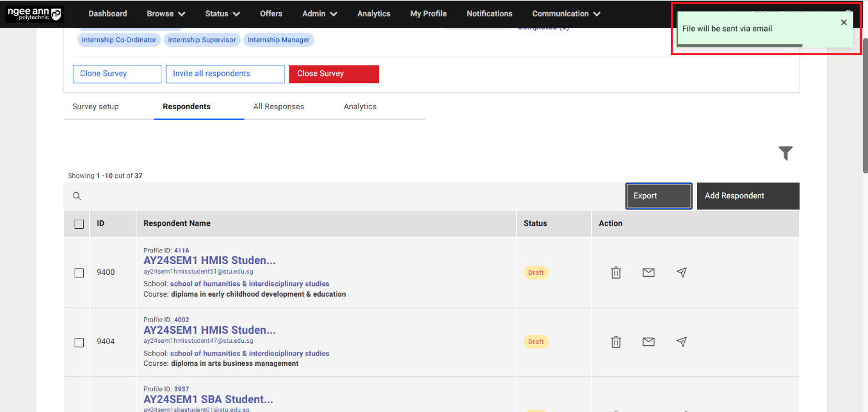868x412 pixels.
Task: Expand the Browse navigation dropdown
Action: pos(165,13)
